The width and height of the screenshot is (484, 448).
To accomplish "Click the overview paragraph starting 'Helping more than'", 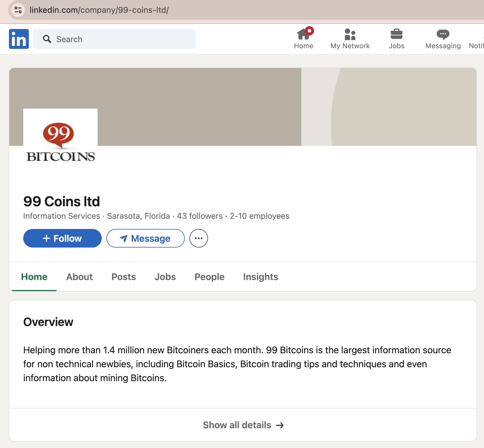I will pyautogui.click(x=237, y=364).
